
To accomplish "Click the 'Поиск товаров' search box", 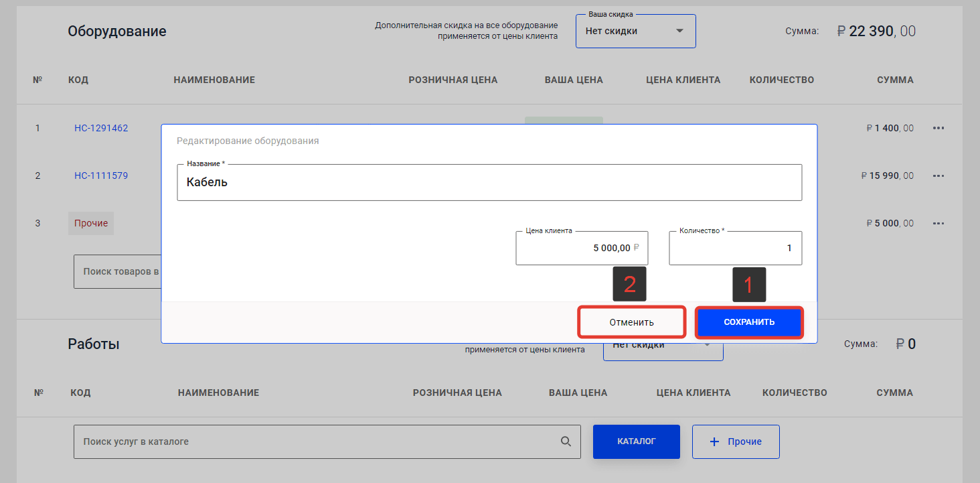I will 117,272.
